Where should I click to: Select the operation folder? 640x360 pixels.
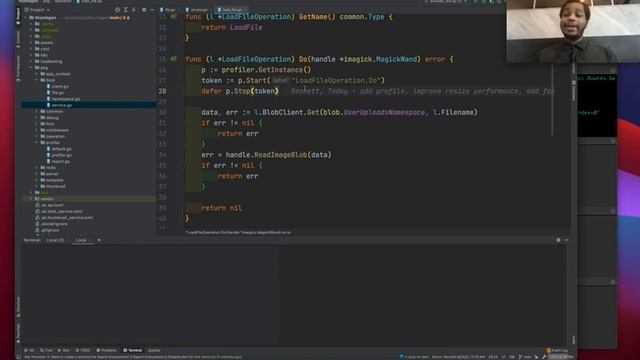pos(53,136)
